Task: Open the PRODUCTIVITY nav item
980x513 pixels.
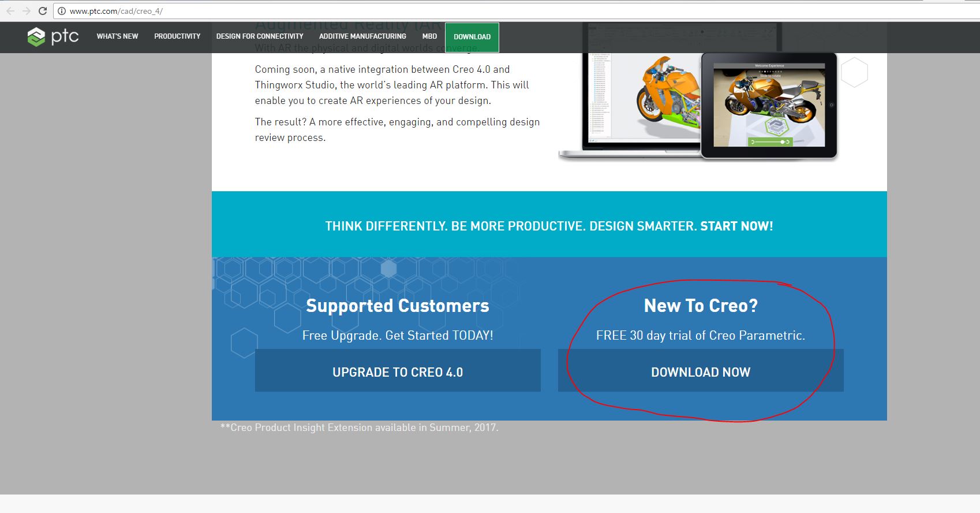Action: [177, 36]
